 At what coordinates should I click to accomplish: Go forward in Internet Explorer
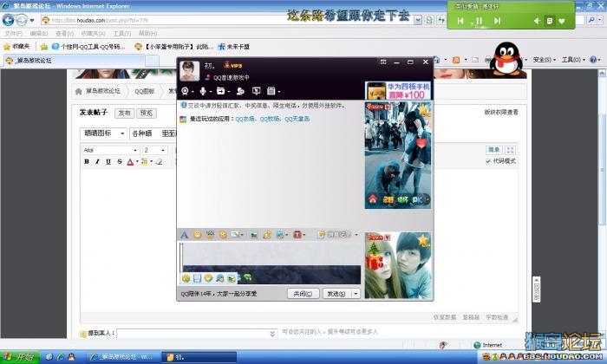tap(22, 20)
